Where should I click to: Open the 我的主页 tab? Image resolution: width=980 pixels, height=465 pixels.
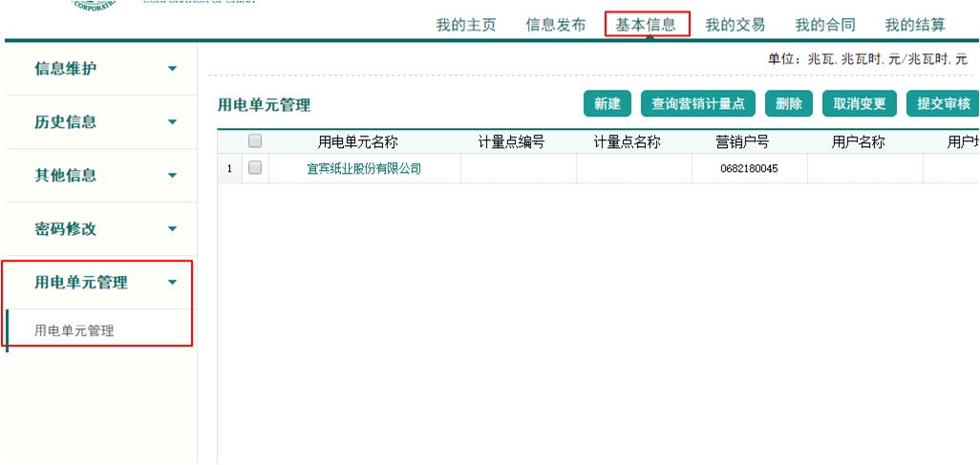[466, 25]
